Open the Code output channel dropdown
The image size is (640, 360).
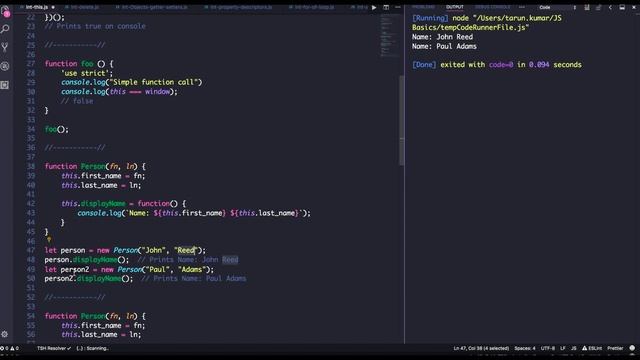(x=557, y=7)
